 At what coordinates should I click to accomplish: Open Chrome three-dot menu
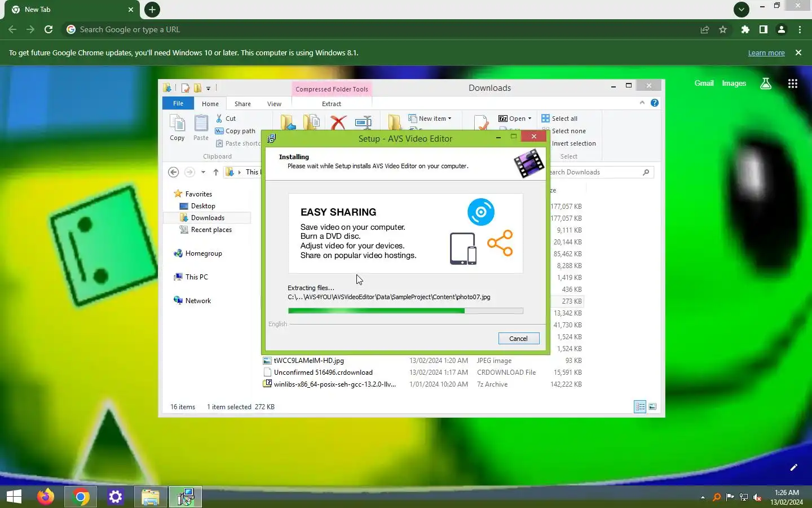800,29
